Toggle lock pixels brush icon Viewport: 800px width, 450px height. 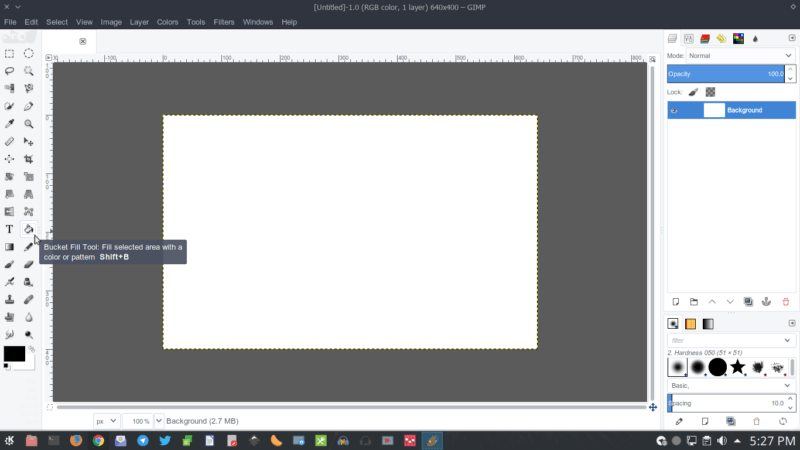tap(693, 92)
